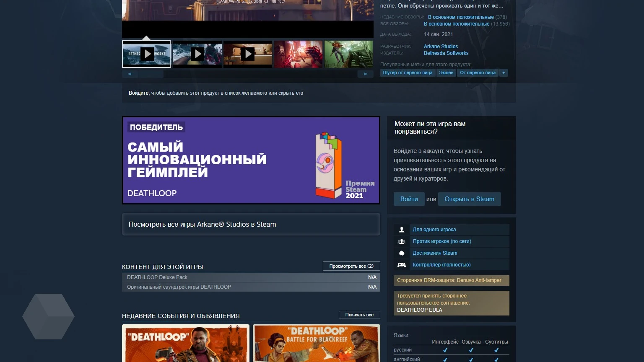Image resolution: width=644 pixels, height=362 pixels.
Task: Click the right arrow of thumbnail strip
Action: 365,74
